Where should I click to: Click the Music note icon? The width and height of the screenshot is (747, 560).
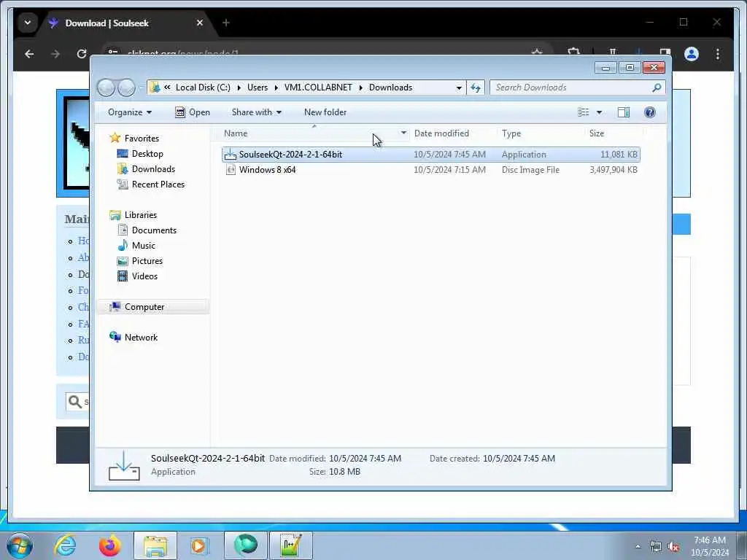(123, 246)
